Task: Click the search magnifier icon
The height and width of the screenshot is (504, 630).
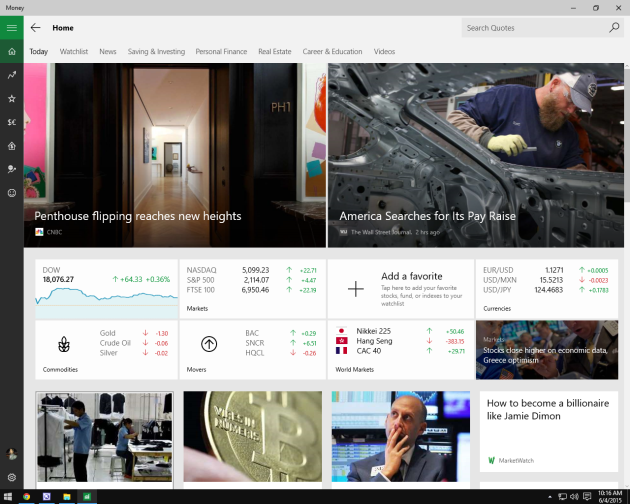Action: 614,27
